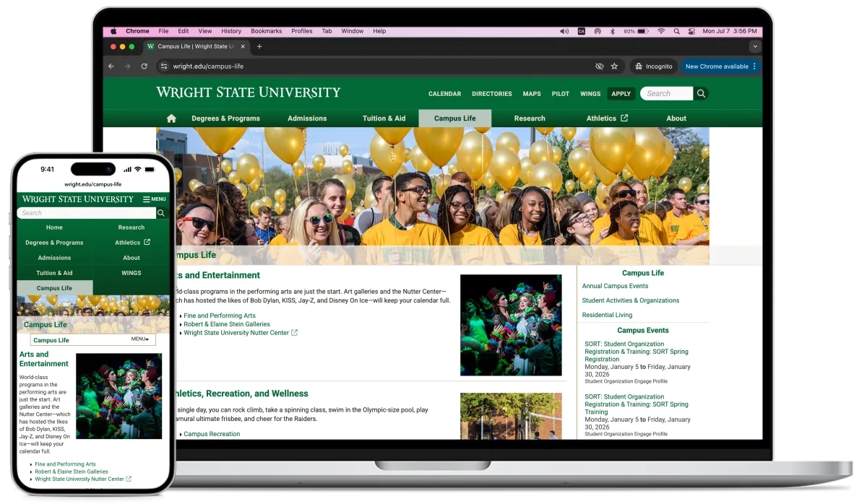
Task: Click the external link icon next to Athletics
Action: pos(626,118)
